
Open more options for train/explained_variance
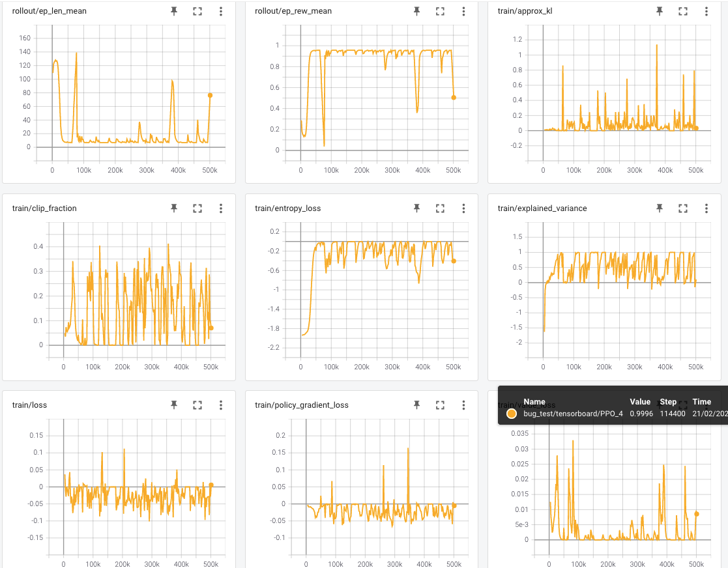pyautogui.click(x=706, y=208)
